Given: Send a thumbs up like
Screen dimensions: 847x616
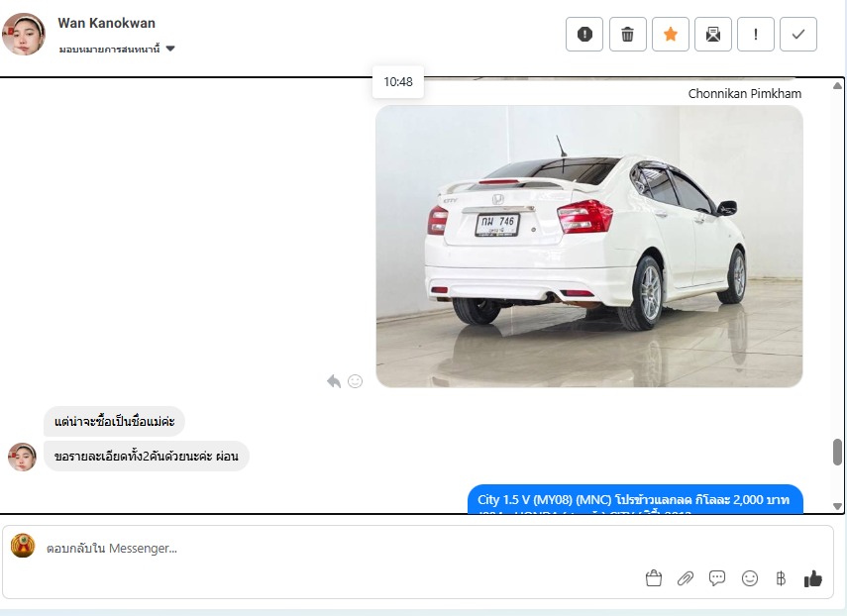Looking at the screenshot, I should [x=813, y=578].
